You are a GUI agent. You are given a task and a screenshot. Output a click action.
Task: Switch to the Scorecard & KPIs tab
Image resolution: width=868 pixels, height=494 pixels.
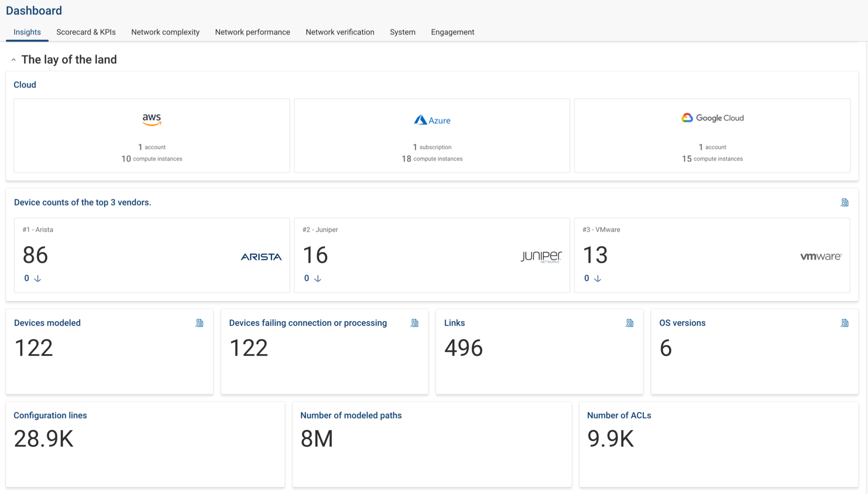pyautogui.click(x=86, y=32)
